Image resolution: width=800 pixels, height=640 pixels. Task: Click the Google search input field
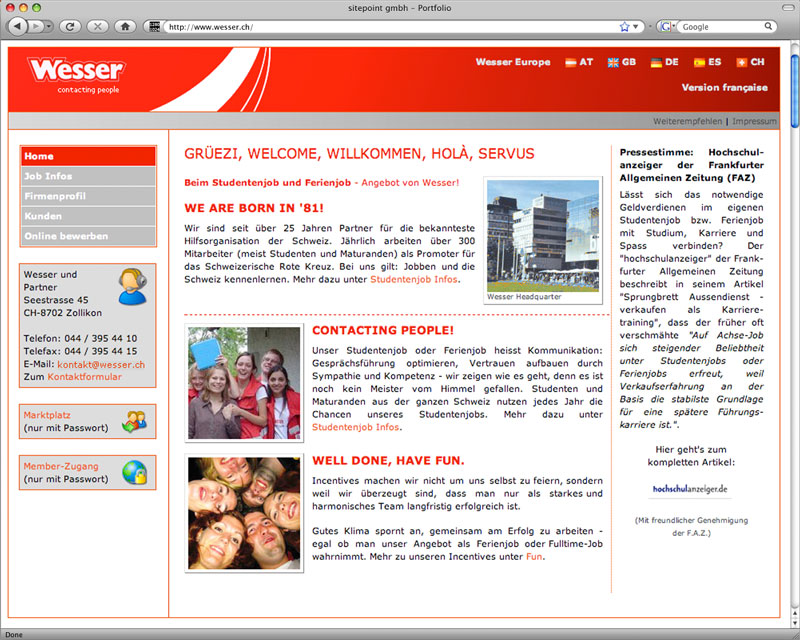coord(722,27)
